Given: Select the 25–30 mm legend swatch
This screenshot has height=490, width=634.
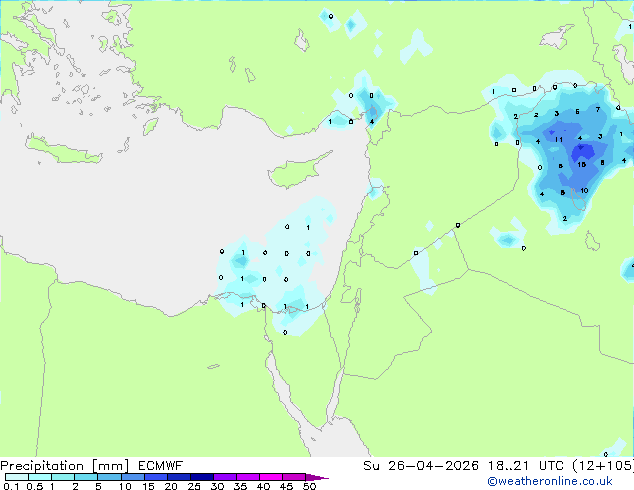Looking at the screenshot, I should (202, 477).
